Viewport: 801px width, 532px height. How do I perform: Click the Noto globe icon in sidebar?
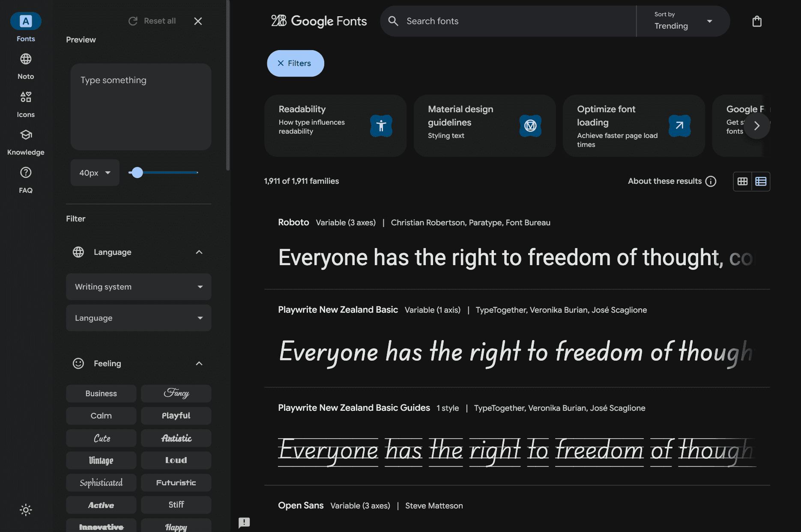(26, 59)
